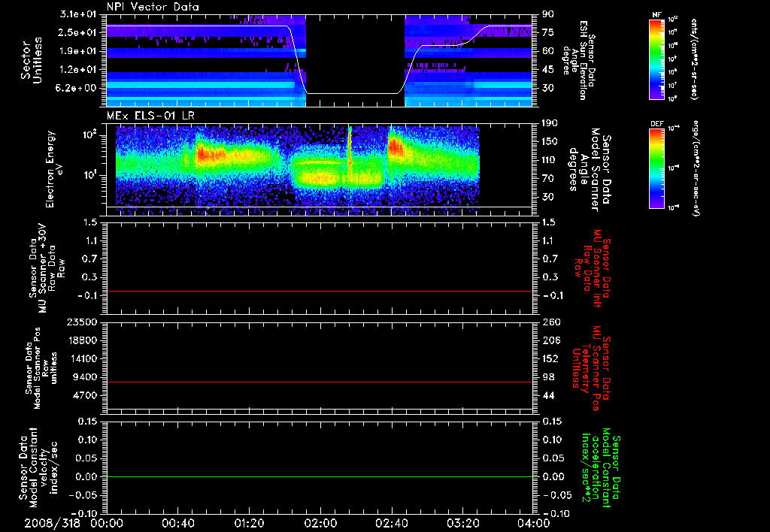Click the '150' scanner angle axis value
Image resolution: width=770 pixels, height=532 pixels.
550,142
